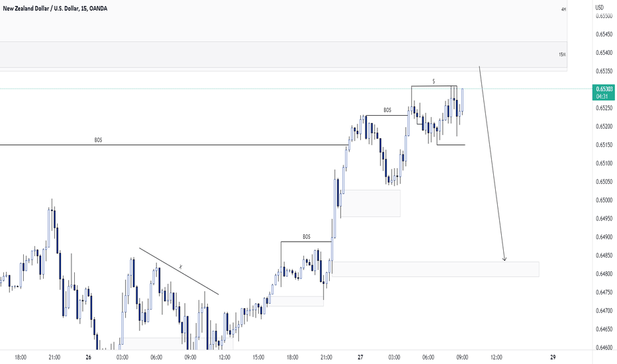Click the 29 date marker on time axis

coord(553,357)
